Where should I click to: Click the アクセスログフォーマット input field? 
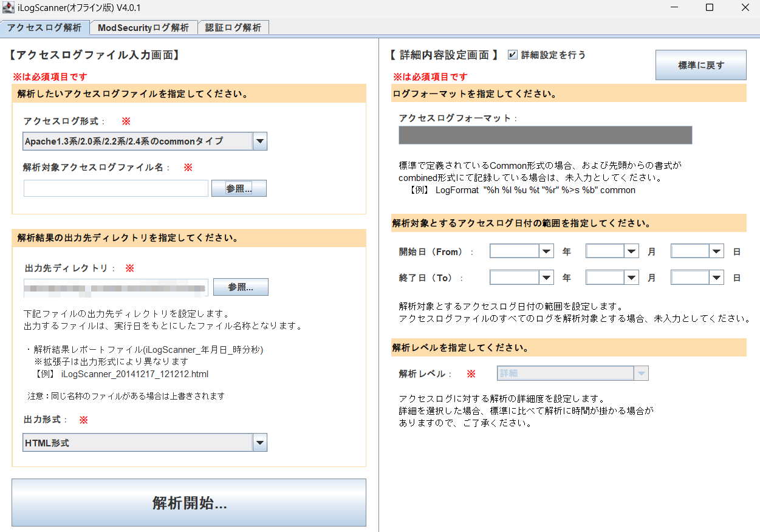tap(545, 135)
